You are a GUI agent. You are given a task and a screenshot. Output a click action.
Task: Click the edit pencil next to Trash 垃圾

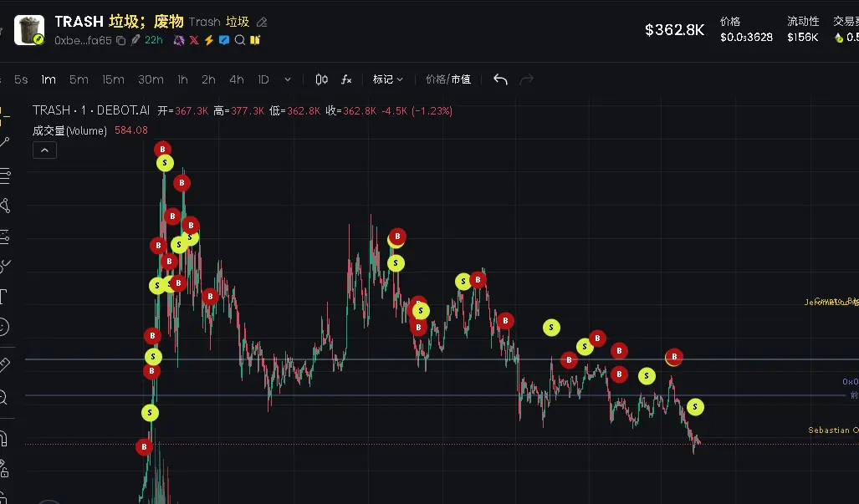click(262, 22)
